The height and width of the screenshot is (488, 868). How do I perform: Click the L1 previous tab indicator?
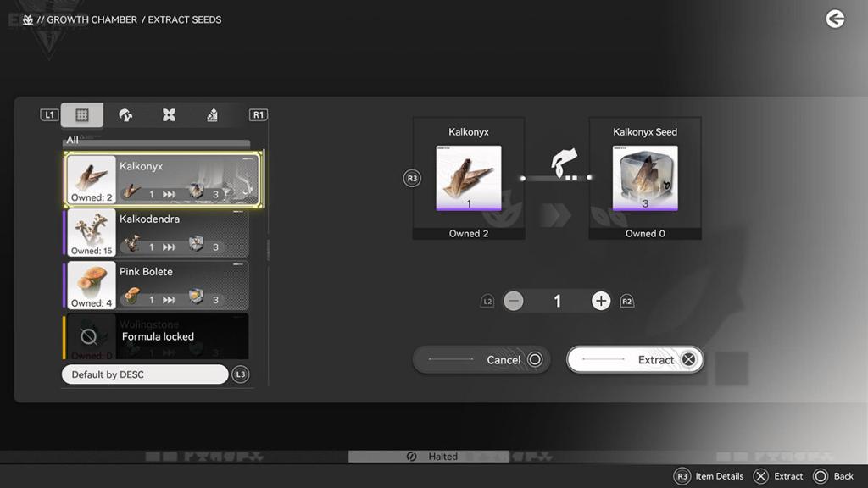pos(49,115)
